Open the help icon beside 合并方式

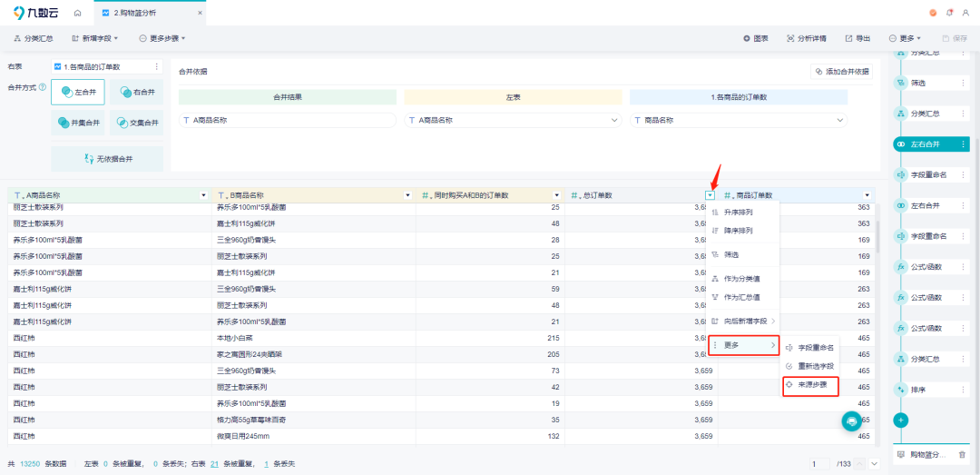tap(43, 87)
